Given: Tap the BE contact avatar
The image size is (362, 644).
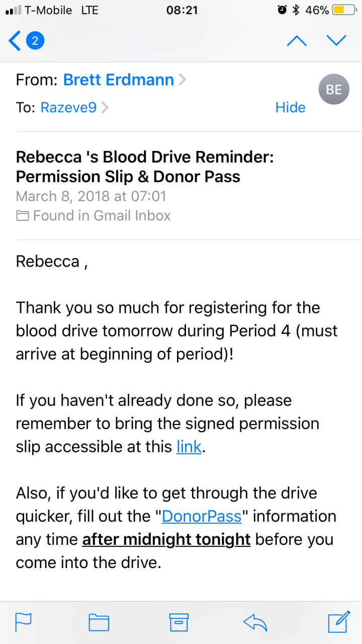Looking at the screenshot, I should pos(334,90).
